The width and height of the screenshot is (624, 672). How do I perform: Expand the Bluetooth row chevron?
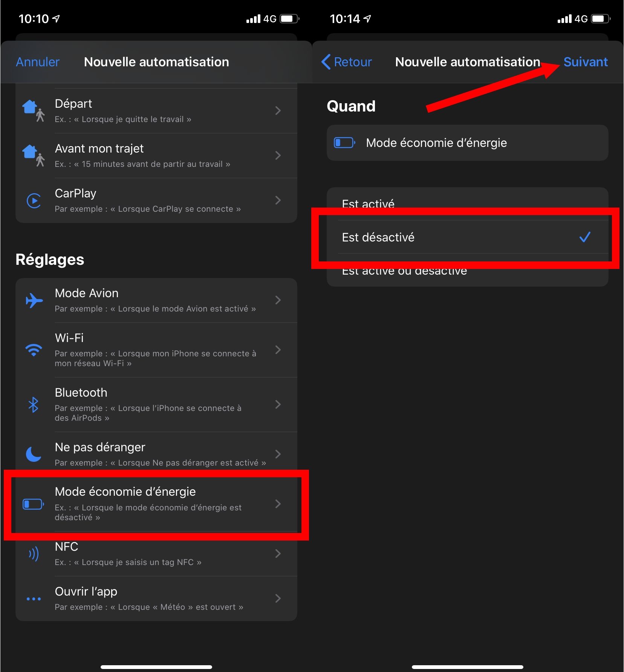tap(278, 405)
